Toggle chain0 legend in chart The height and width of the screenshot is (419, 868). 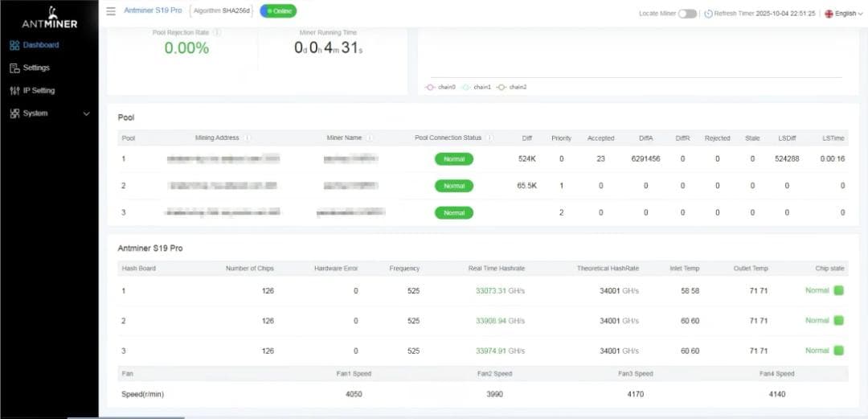click(x=440, y=87)
